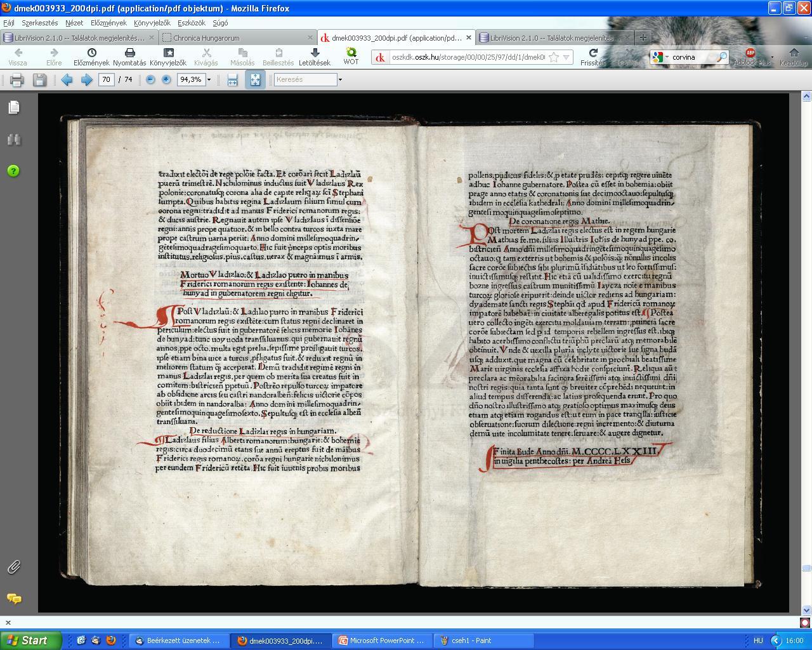Open the Szerkesztés menu
Viewport: 812px width, 650px height.
pos(39,22)
